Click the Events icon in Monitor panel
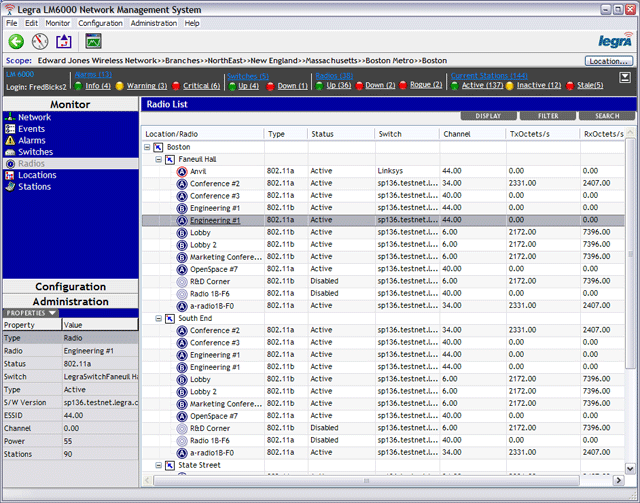 [10, 129]
